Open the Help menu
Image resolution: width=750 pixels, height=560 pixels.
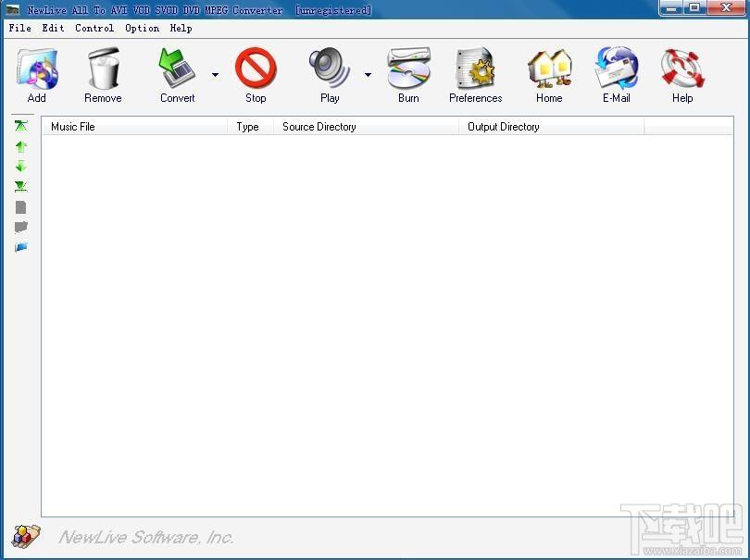181,28
